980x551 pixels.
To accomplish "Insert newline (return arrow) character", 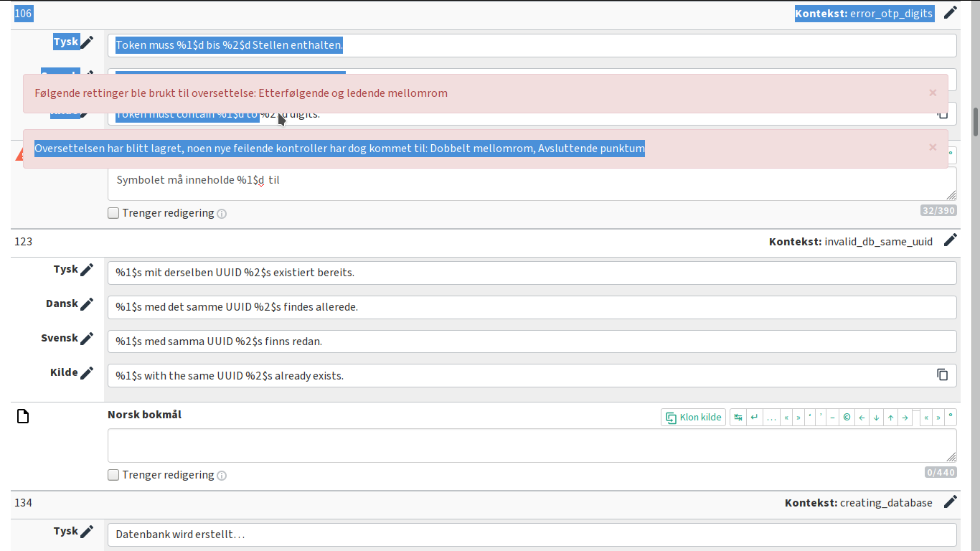I will pos(754,417).
